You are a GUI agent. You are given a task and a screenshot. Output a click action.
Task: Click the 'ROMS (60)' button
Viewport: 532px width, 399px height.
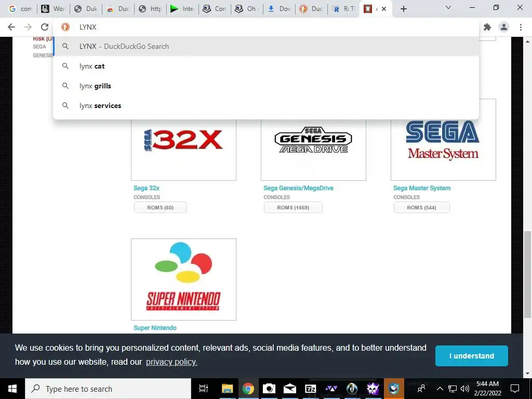point(161,207)
